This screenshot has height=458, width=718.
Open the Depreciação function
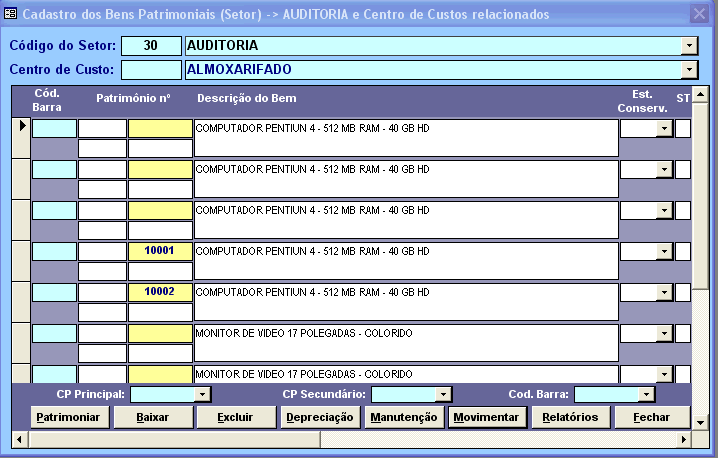point(320,417)
